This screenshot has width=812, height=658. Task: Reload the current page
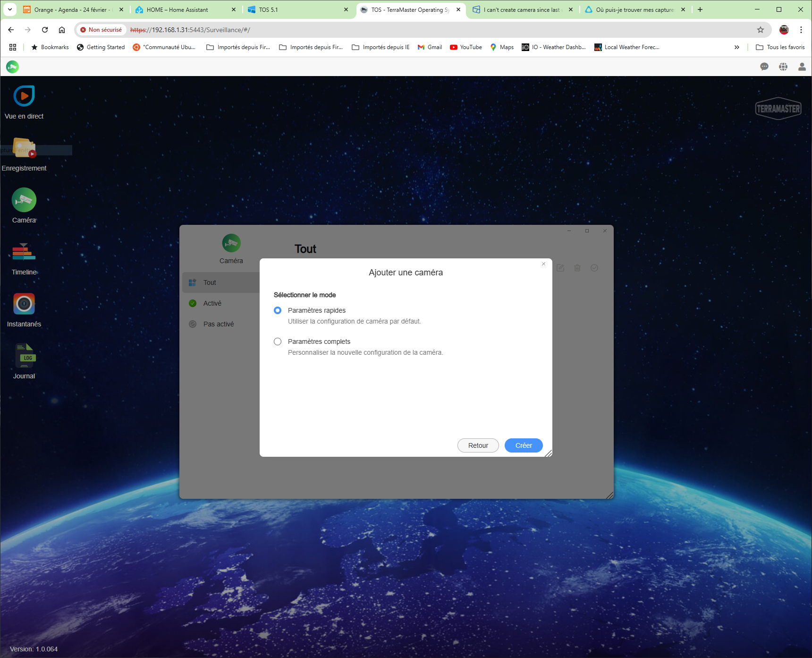point(45,30)
